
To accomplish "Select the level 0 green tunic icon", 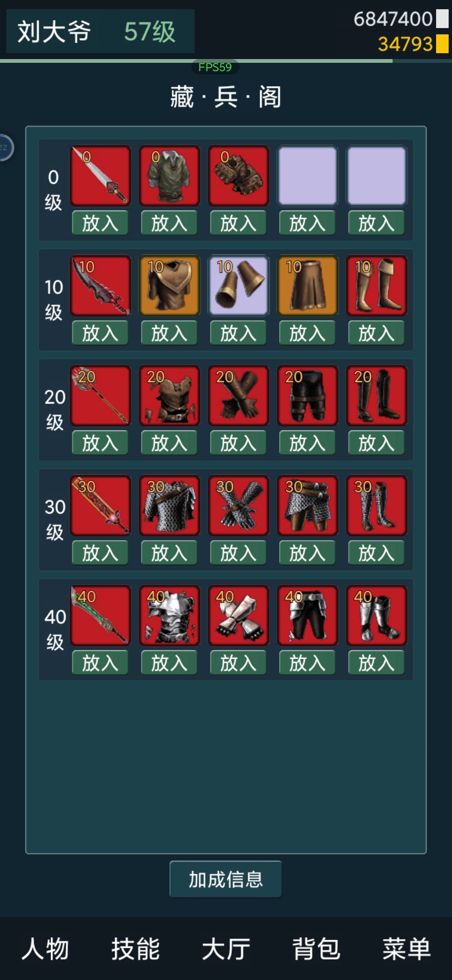I will (169, 175).
